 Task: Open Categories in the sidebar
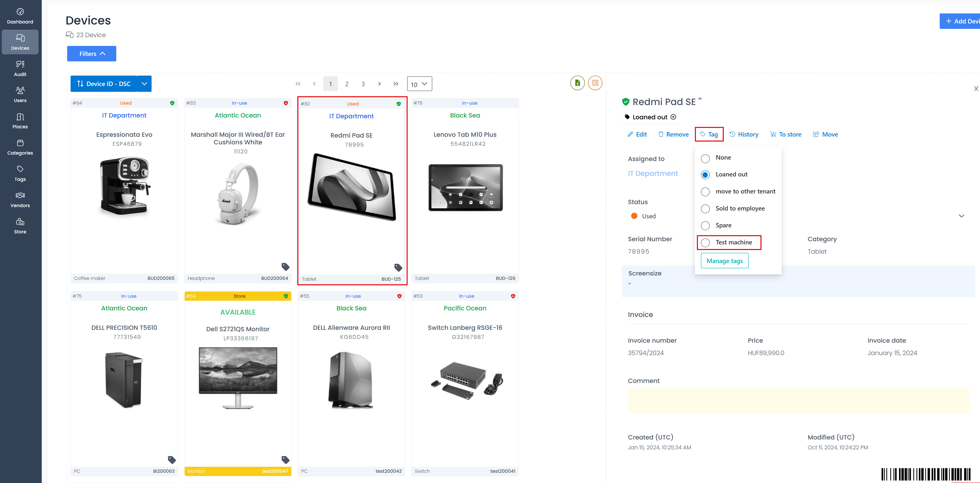[20, 147]
